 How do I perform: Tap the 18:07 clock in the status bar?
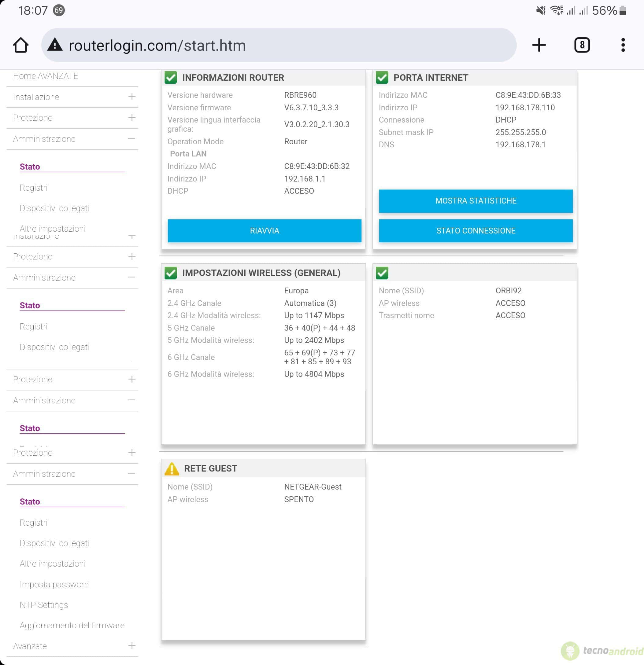33,10
